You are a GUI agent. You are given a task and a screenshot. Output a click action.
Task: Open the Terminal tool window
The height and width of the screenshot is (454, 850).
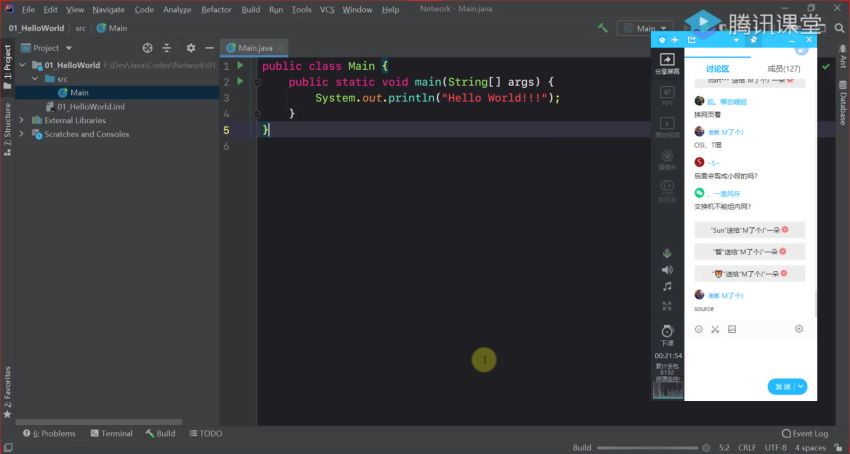click(x=111, y=433)
